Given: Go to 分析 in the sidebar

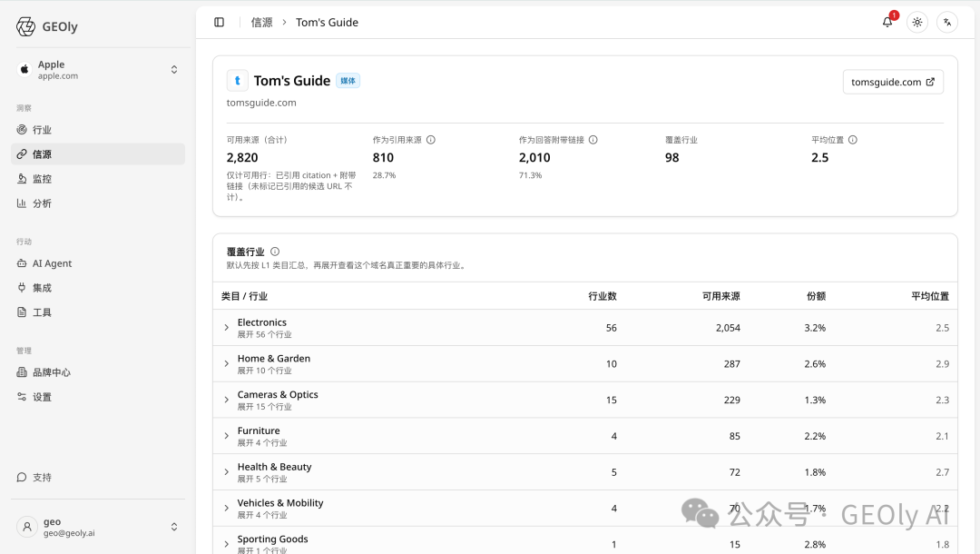Looking at the screenshot, I should tap(98, 203).
